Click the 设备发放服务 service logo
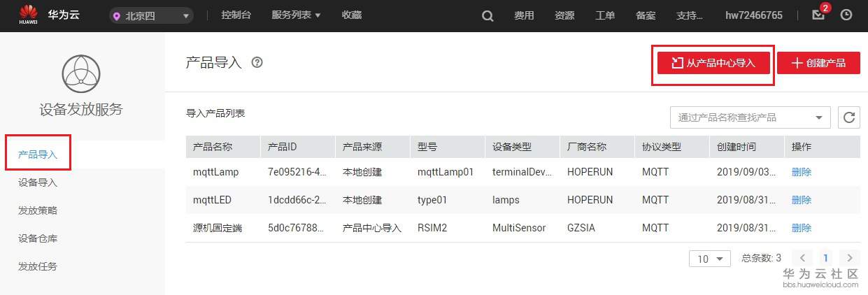 pyautogui.click(x=81, y=72)
